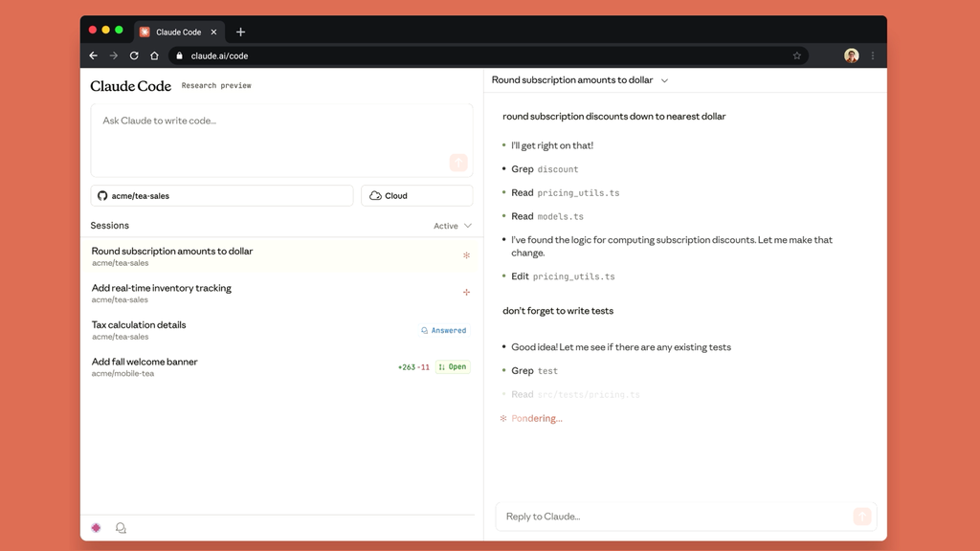This screenshot has width=980, height=551.
Task: Click the bookmark star in the address bar
Action: pos(797,55)
